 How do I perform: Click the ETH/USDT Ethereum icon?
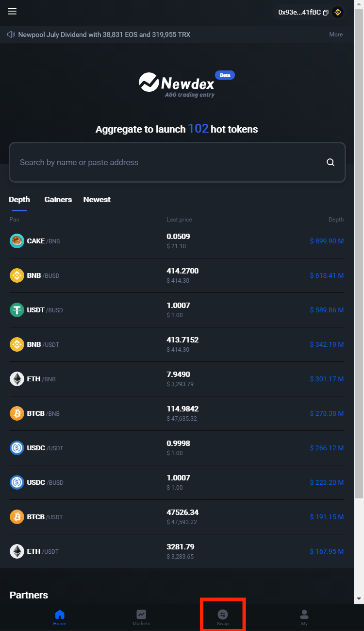point(17,551)
